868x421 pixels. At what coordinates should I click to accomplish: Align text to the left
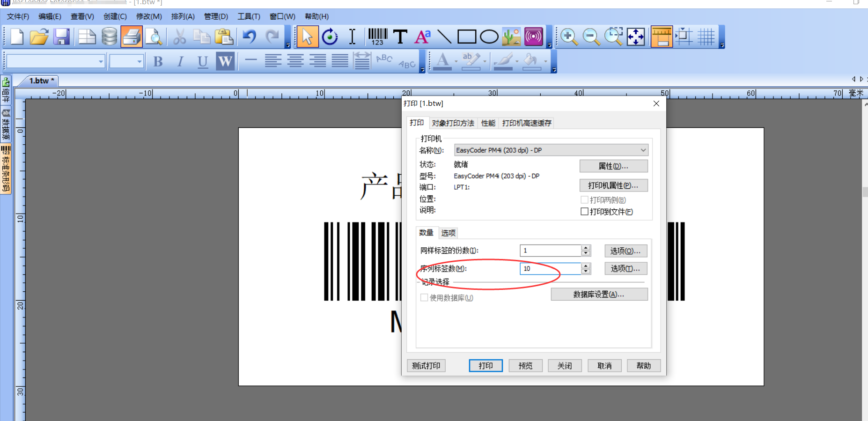click(x=273, y=61)
